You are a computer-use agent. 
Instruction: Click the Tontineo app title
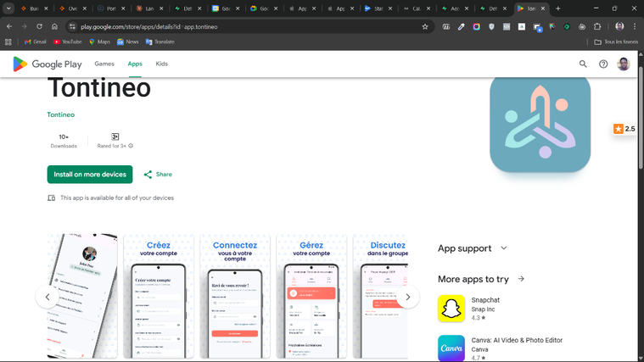click(x=99, y=88)
